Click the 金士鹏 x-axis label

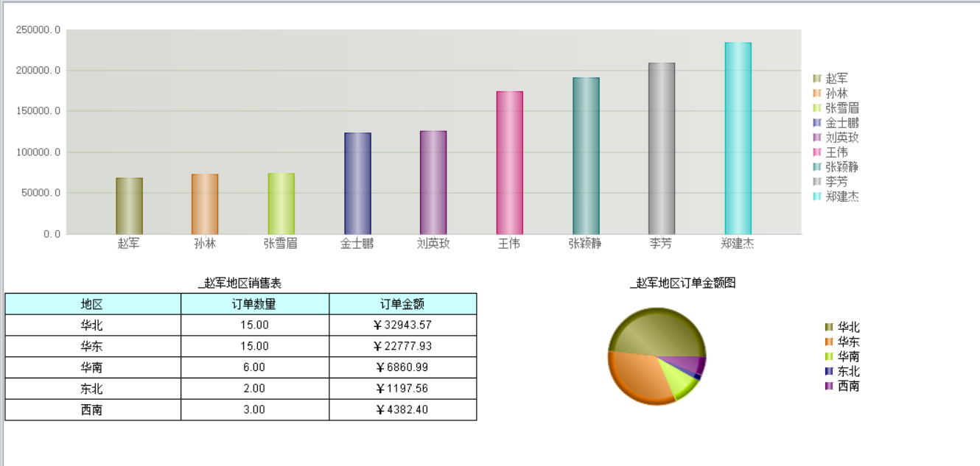click(x=357, y=244)
